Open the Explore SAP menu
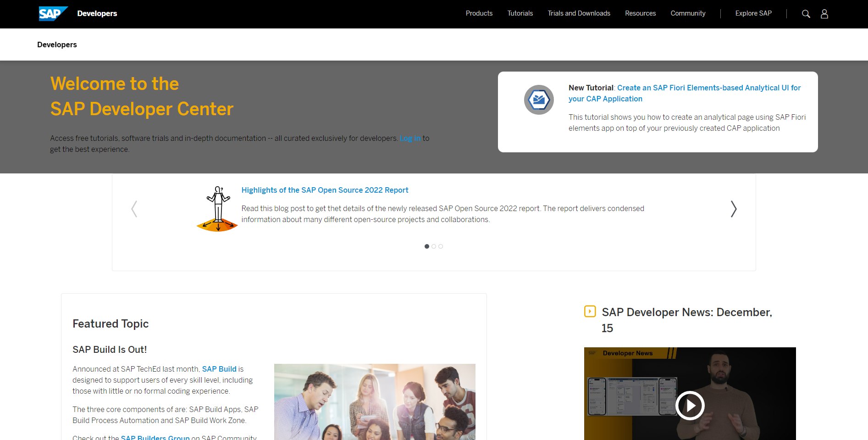Viewport: 868px width, 440px height. tap(753, 13)
